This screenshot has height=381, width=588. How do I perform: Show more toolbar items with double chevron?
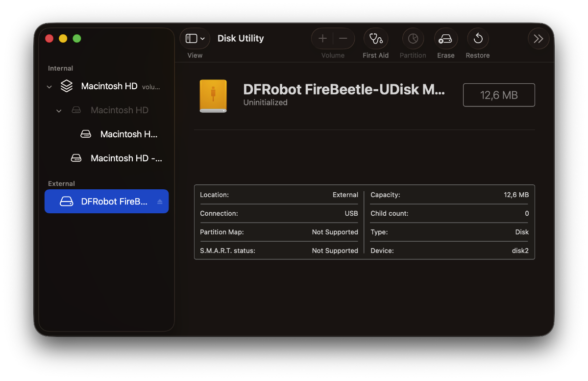coord(539,39)
